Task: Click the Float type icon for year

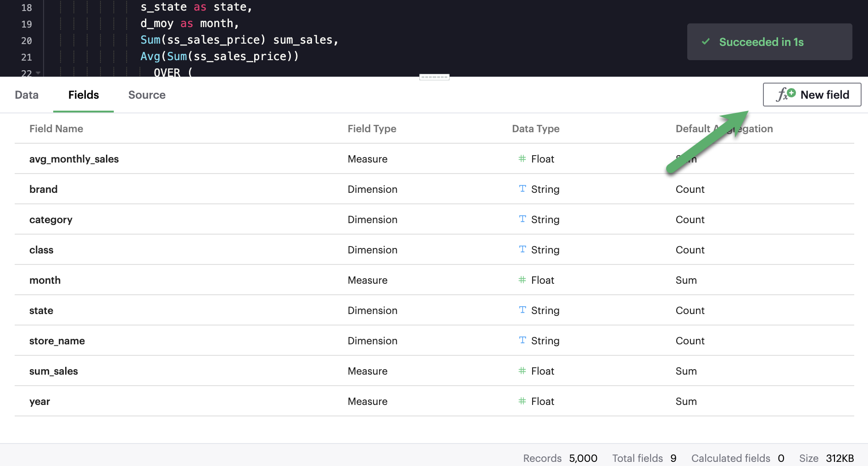Action: click(x=522, y=401)
